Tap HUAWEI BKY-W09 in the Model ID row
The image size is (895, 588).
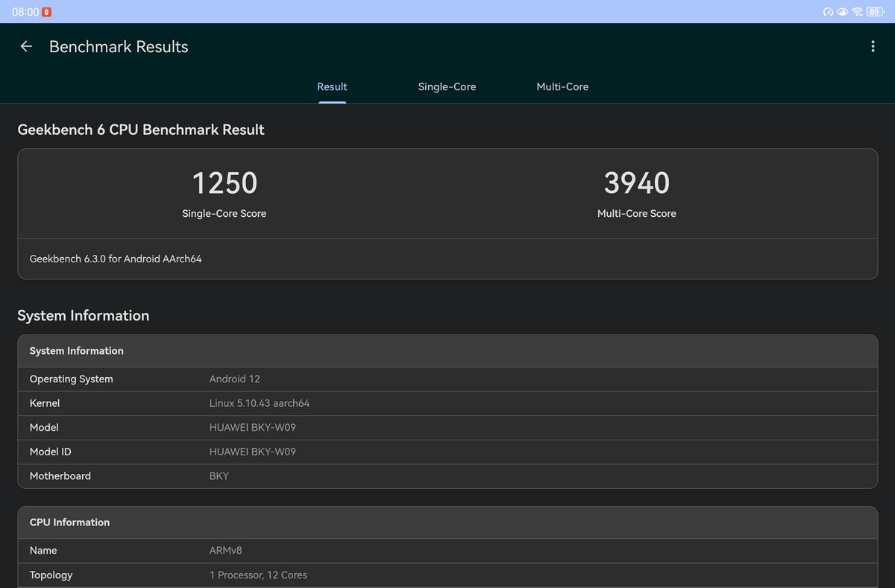pyautogui.click(x=253, y=452)
